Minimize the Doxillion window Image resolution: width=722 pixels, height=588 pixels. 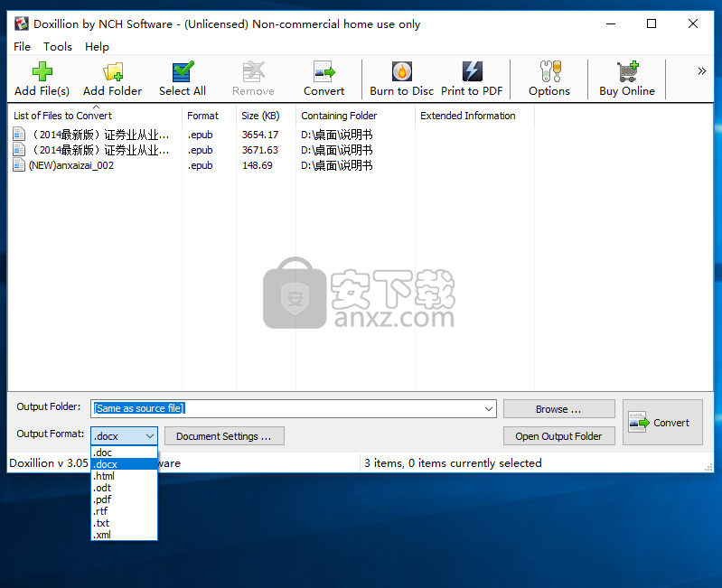pyautogui.click(x=611, y=23)
